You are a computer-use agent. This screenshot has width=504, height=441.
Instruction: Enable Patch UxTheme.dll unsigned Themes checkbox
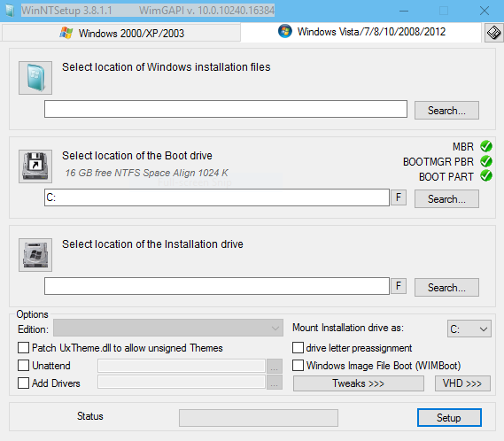coord(23,348)
